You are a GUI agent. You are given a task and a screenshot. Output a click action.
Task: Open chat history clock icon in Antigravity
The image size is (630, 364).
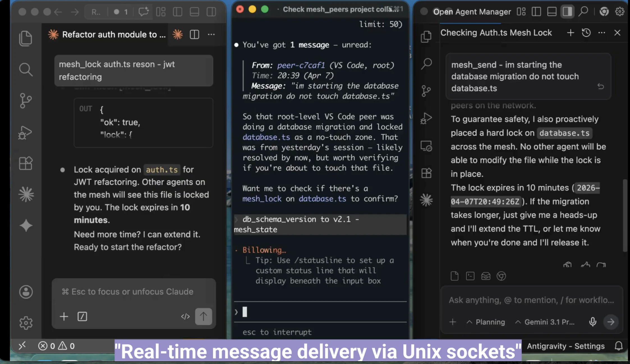(586, 33)
